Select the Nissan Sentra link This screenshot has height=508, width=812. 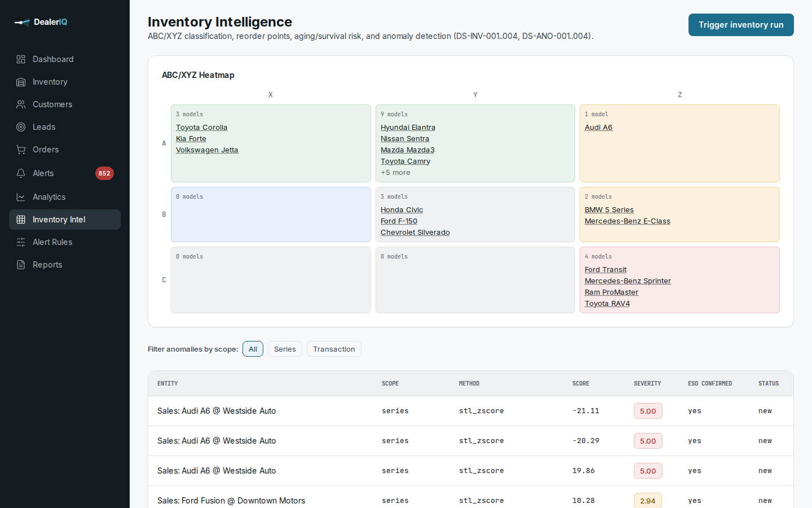click(x=405, y=139)
